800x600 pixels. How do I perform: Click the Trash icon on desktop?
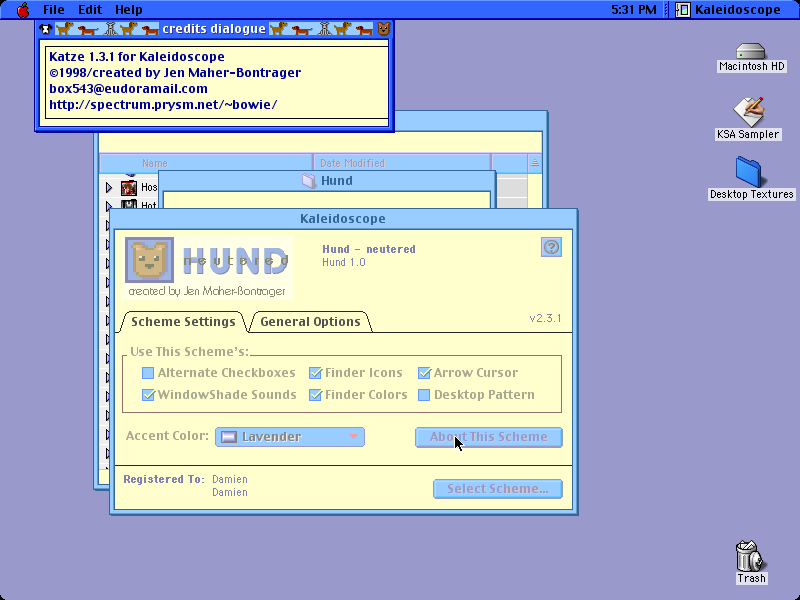[750, 556]
